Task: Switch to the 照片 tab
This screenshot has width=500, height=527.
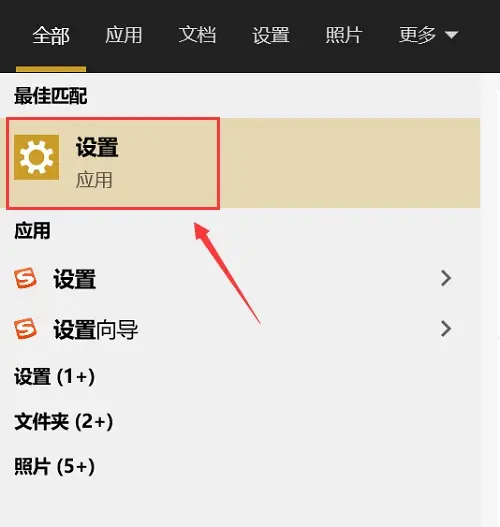Action: pyautogui.click(x=344, y=35)
